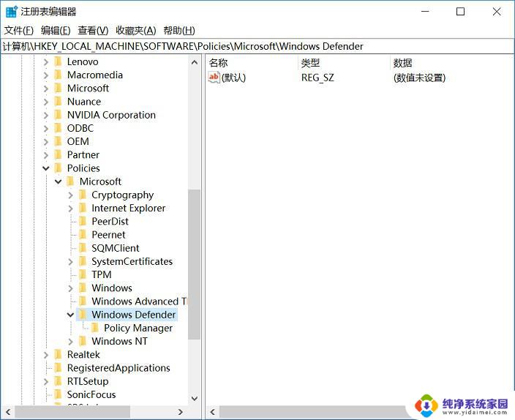Click the RTLSetup folder icon
This screenshot has width=515, height=420.
click(58, 381)
